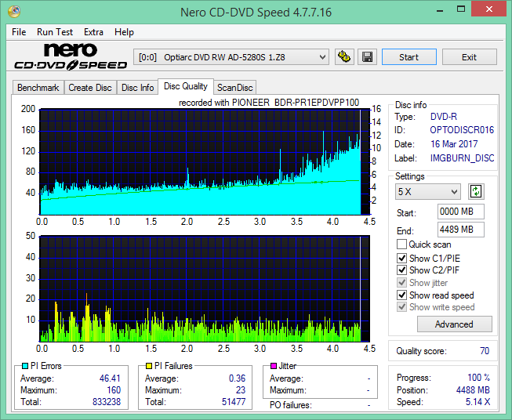The height and width of the screenshot is (420, 512).
Task: Click the Nero CD-DVD Speed logo
Action: 71,56
